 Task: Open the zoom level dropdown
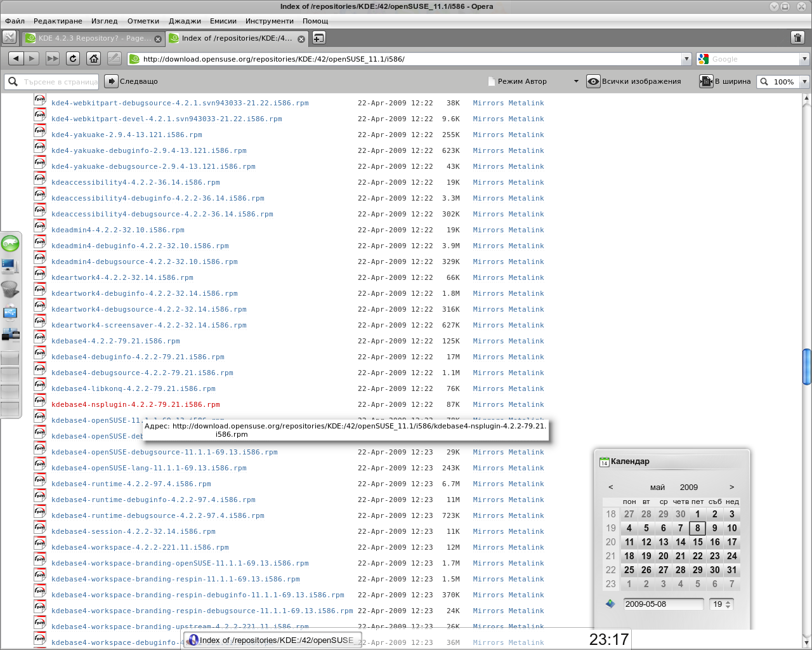click(804, 81)
